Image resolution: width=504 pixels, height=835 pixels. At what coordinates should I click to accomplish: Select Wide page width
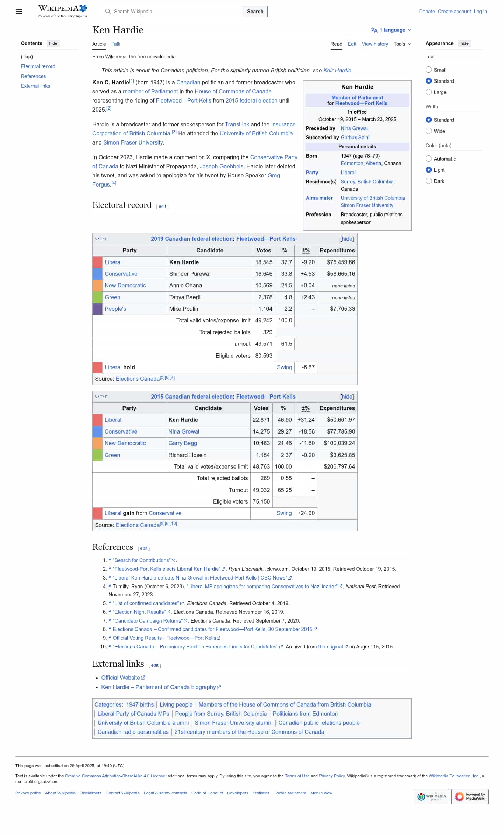pos(429,131)
